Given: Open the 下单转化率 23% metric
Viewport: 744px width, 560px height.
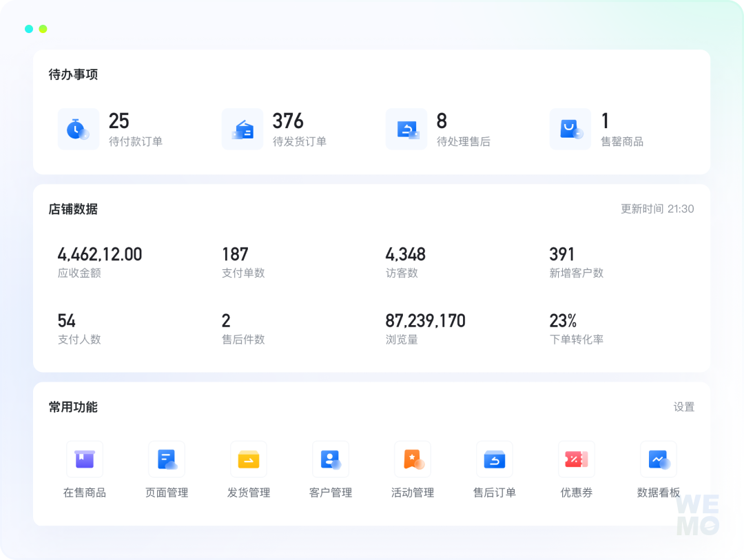Looking at the screenshot, I should click(x=563, y=321).
